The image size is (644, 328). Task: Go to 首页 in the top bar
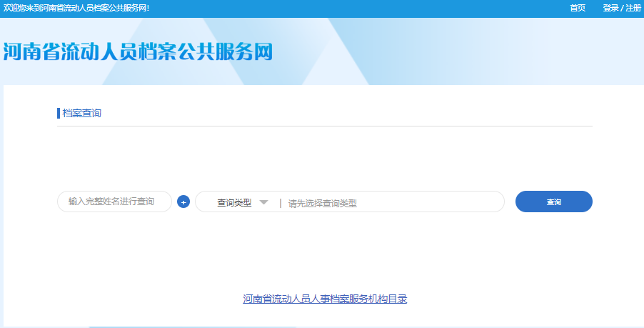(x=578, y=8)
